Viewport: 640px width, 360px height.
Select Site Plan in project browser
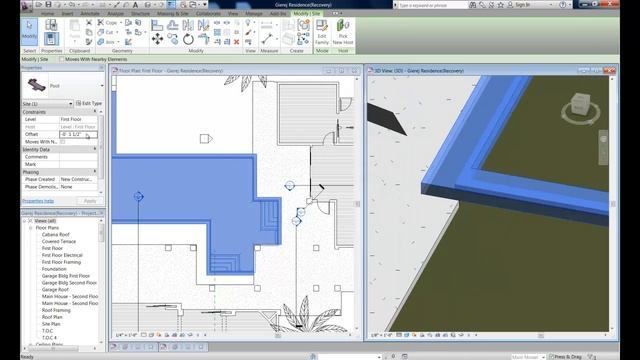pos(51,324)
